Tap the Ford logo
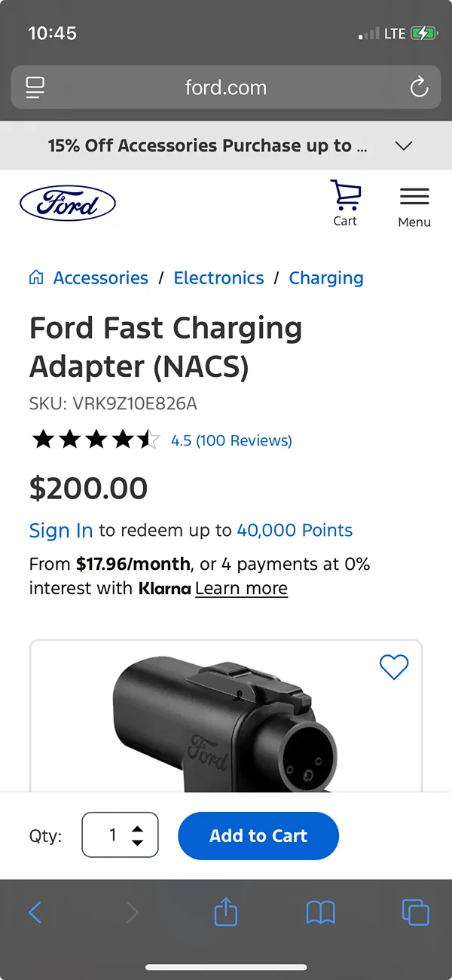This screenshot has height=980, width=452. 68,204
